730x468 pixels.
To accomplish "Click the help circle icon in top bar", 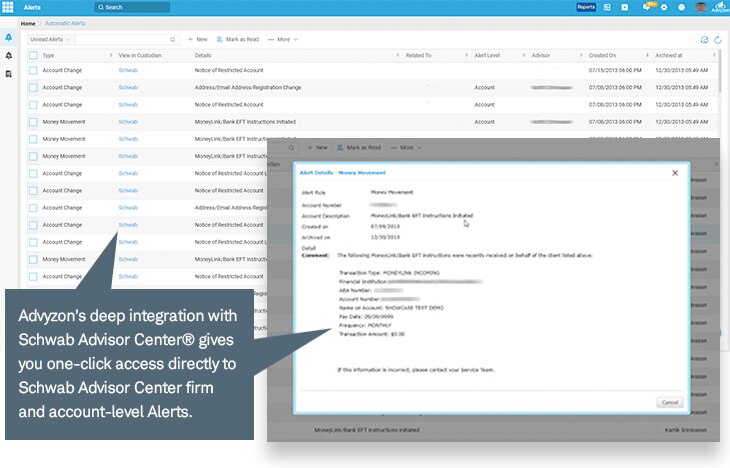I will [681, 7].
